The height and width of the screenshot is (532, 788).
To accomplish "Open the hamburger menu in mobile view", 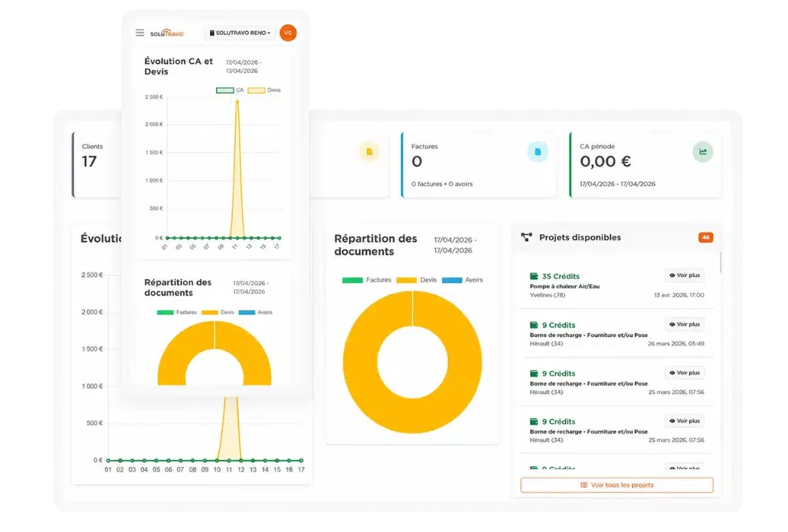I will [x=140, y=32].
